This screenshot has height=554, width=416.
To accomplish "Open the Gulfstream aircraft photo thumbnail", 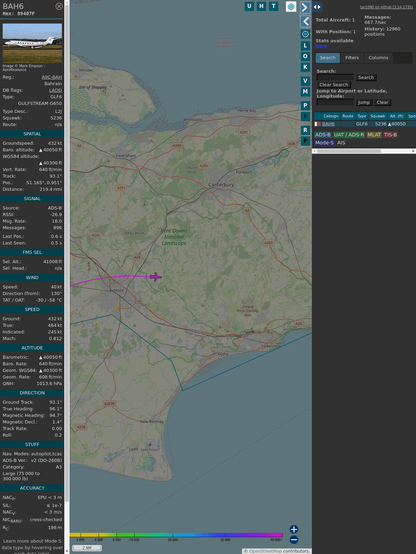I will (x=32, y=43).
